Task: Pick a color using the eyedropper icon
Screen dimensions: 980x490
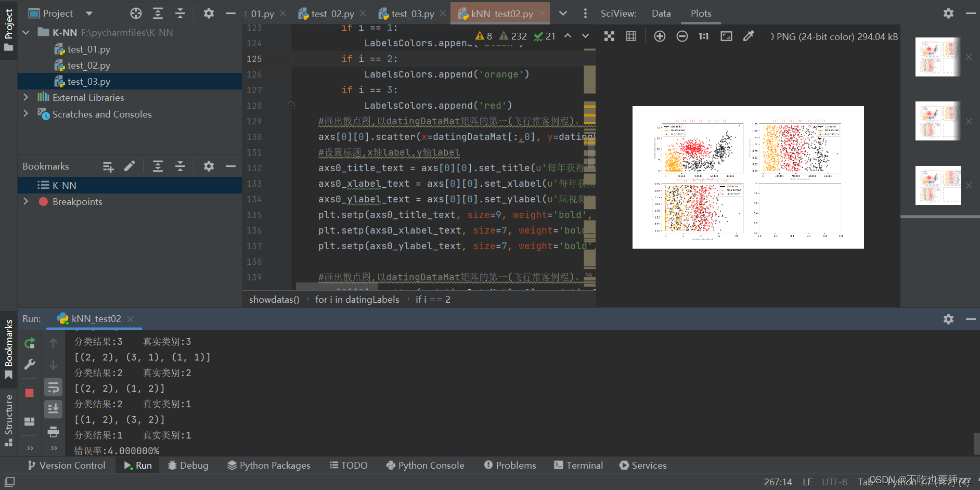Action: point(749,36)
